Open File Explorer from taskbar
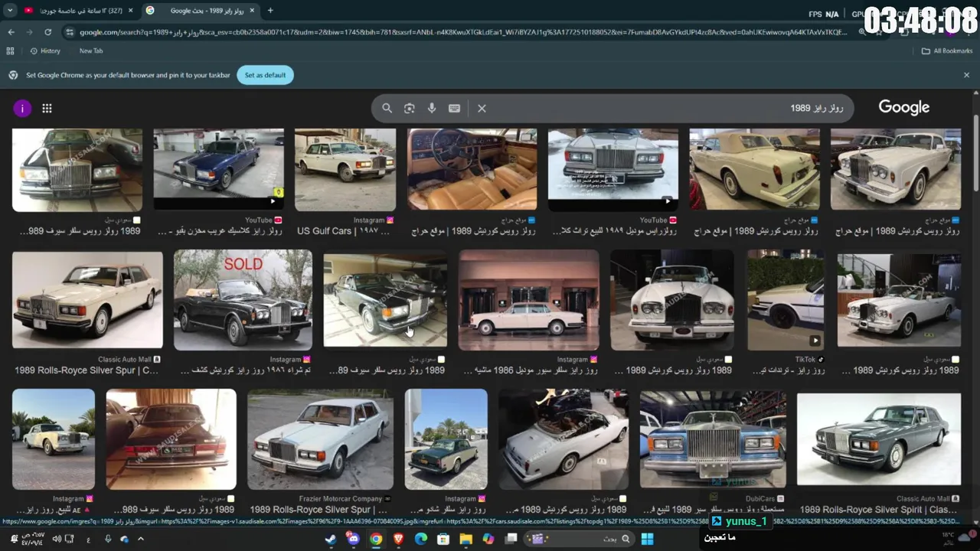Viewport: 980px width, 551px height. click(x=465, y=539)
